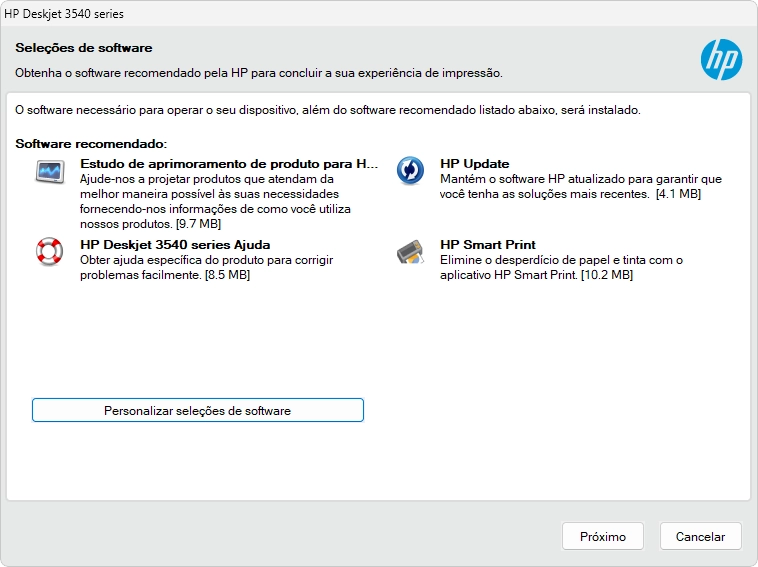Click the 'Software recomendado:' label
This screenshot has height=567, width=758.
pyautogui.click(x=91, y=144)
